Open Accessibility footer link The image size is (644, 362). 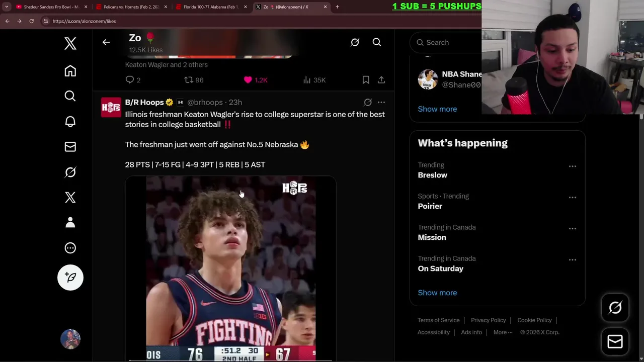433,332
